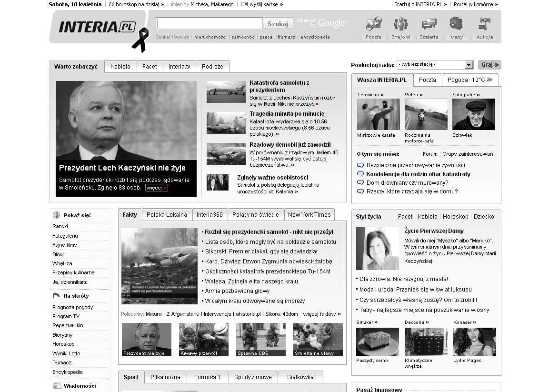Click the 'Sprawne CBŚ' thumbnail

[261, 340]
